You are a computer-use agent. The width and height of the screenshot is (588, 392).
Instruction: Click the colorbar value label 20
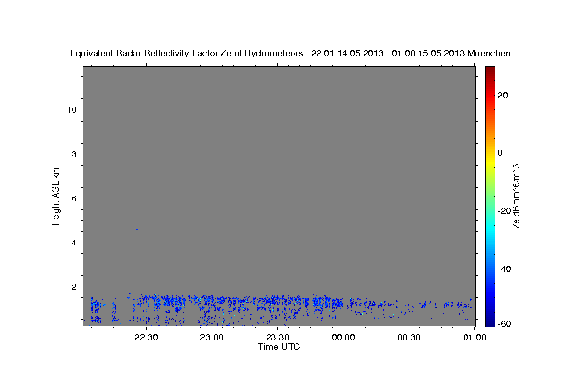point(503,95)
